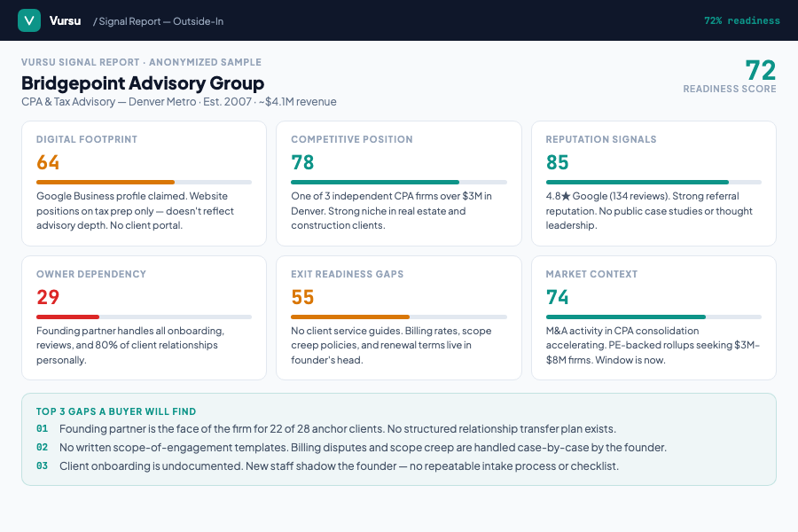This screenshot has width=798, height=532.
Task: Click the READINESS SCORE label
Action: click(x=730, y=89)
